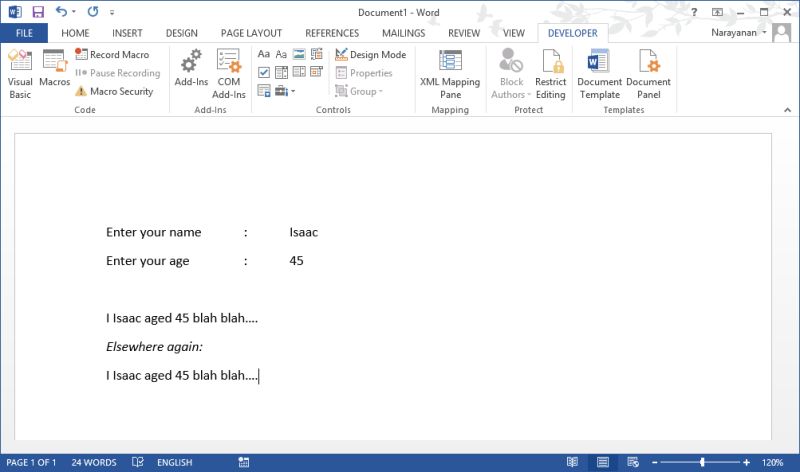Screen dimensions: 800x472
Task: Switch to Read Mode view
Action: [x=572, y=462]
